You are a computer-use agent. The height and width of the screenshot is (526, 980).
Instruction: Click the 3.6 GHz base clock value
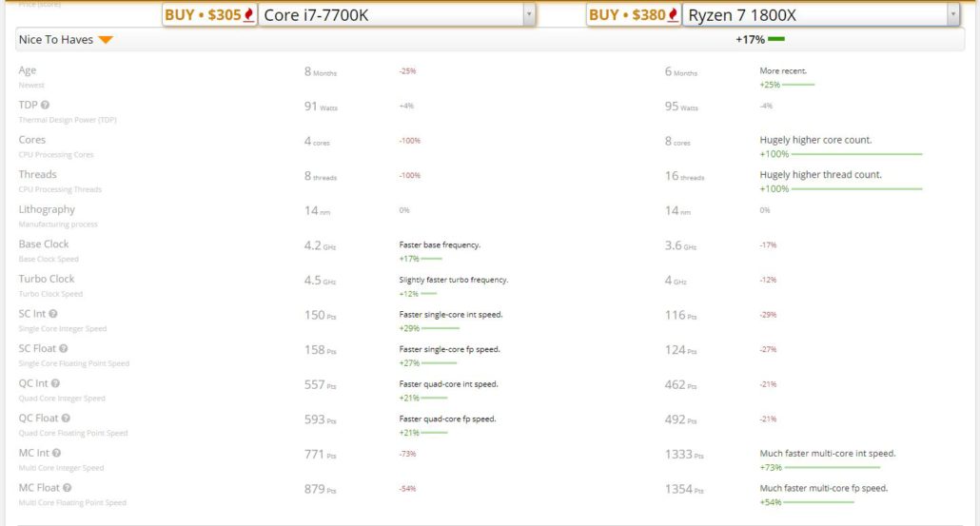click(x=680, y=245)
